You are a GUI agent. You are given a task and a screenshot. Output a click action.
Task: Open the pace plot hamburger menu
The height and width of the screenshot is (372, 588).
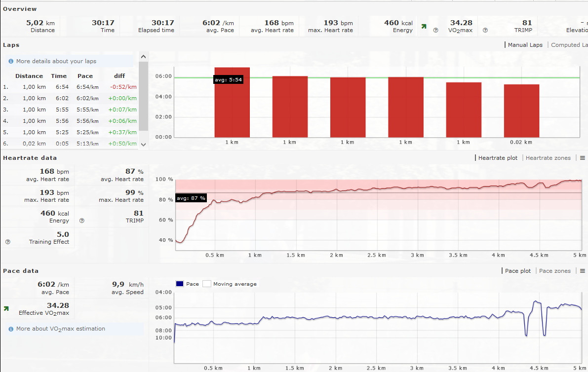pyautogui.click(x=583, y=271)
